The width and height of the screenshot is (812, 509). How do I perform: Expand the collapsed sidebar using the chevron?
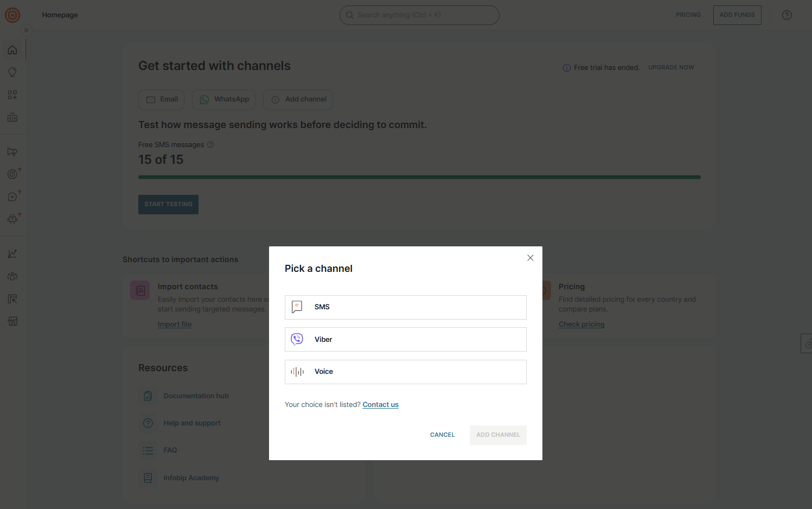click(26, 30)
